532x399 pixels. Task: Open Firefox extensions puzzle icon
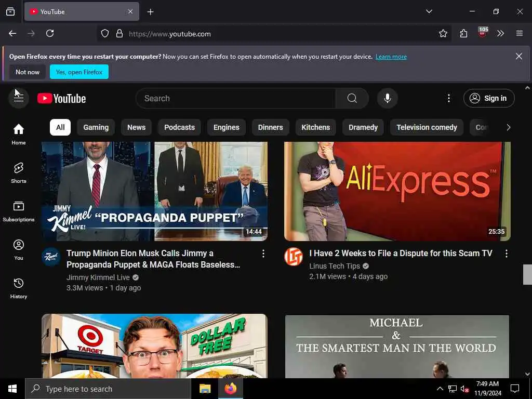(463, 33)
